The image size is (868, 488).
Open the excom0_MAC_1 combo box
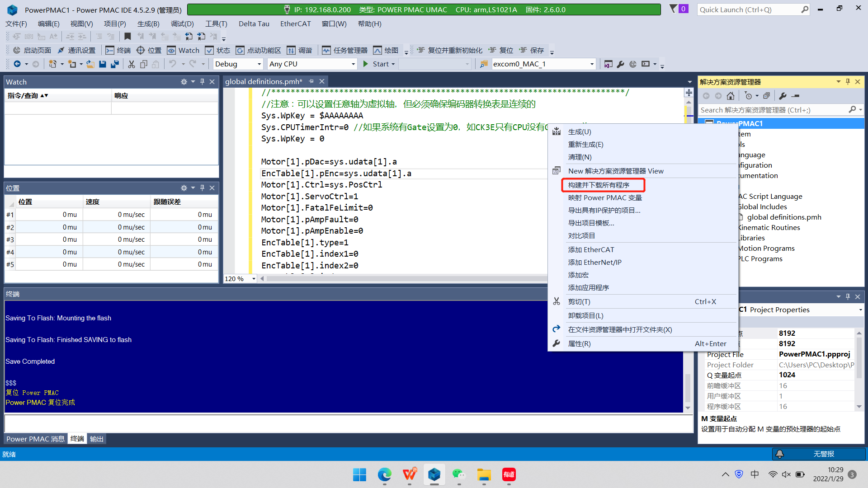coord(543,64)
